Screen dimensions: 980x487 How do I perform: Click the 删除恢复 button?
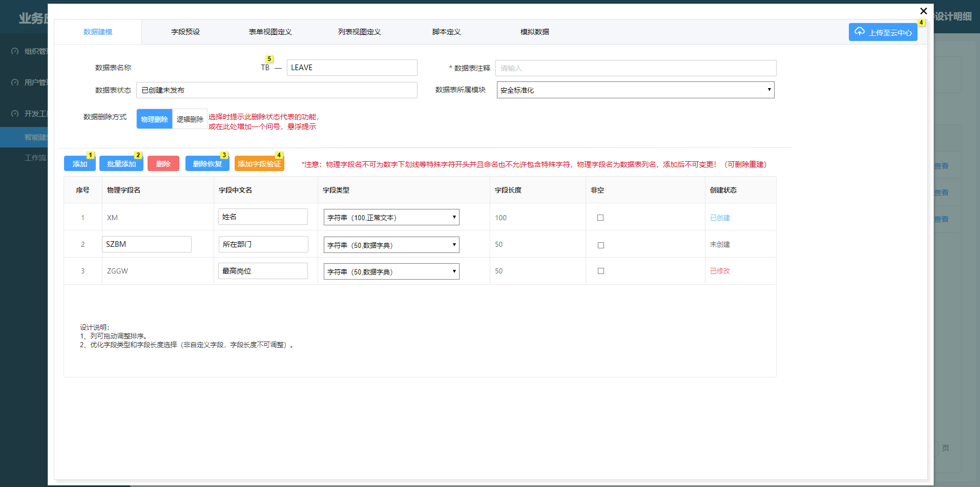click(x=207, y=163)
